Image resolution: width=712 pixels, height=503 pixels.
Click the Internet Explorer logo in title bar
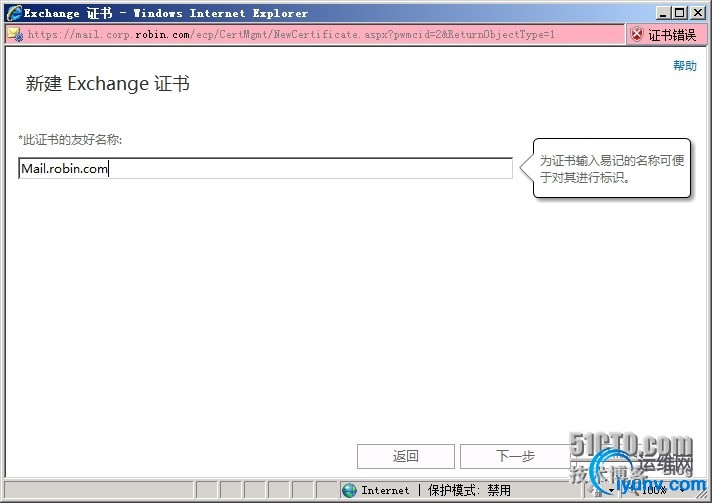pyautogui.click(x=14, y=12)
